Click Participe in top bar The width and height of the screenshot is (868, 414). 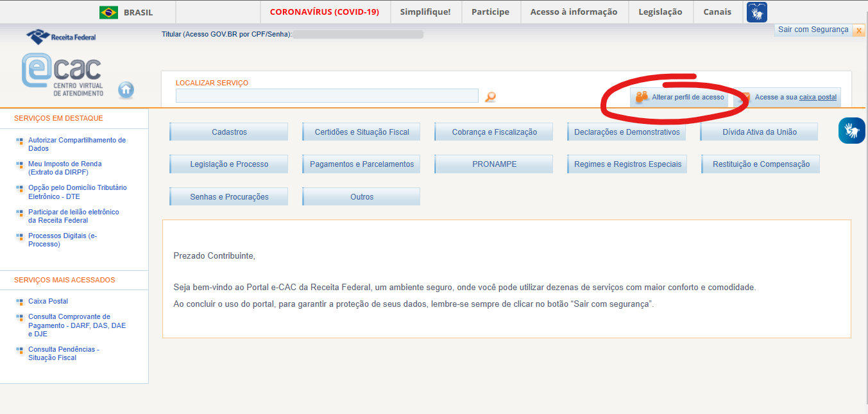click(490, 12)
